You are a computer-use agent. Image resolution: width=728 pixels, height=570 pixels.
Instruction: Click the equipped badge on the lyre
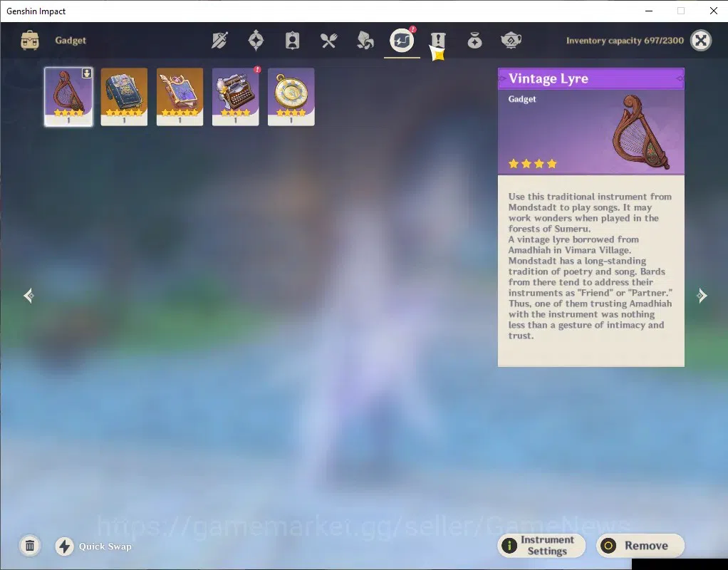pos(87,73)
